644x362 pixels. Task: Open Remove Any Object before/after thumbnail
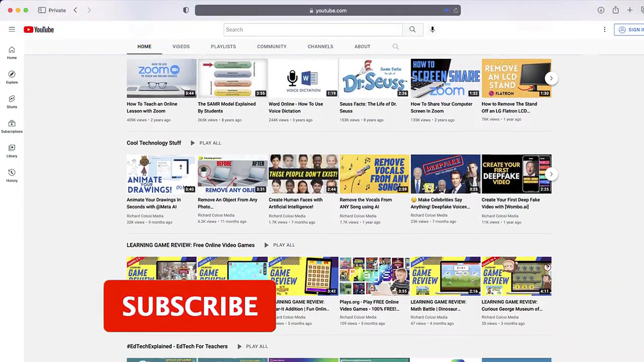232,174
